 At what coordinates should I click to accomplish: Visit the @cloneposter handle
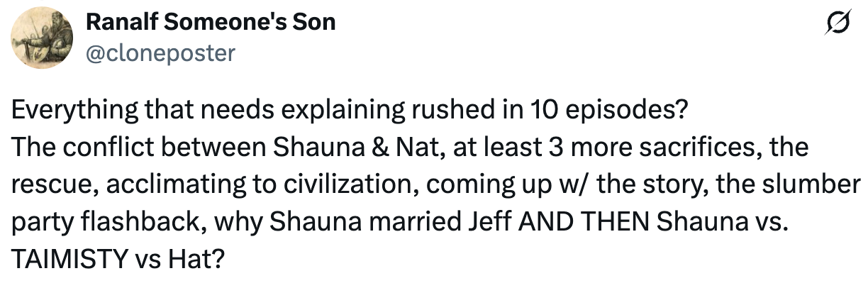pos(160,52)
